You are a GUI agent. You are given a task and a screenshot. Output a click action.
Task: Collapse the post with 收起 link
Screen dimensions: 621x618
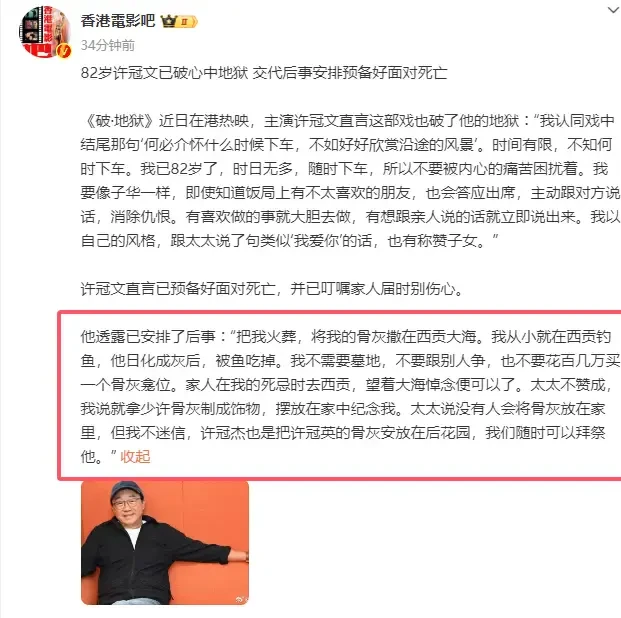tap(135, 457)
